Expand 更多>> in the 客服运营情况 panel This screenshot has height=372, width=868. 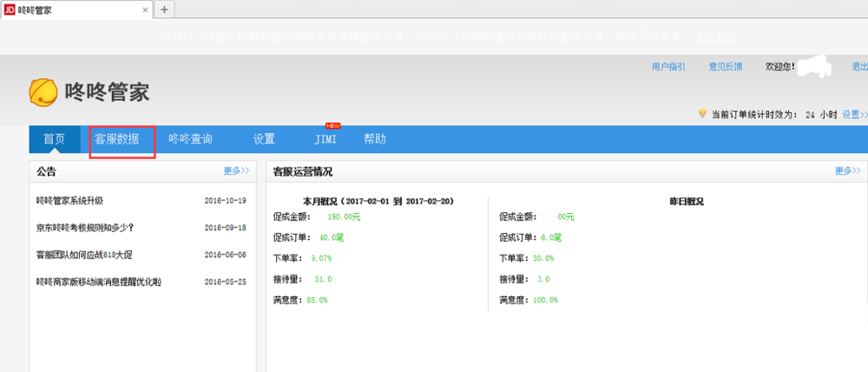pyautogui.click(x=847, y=171)
